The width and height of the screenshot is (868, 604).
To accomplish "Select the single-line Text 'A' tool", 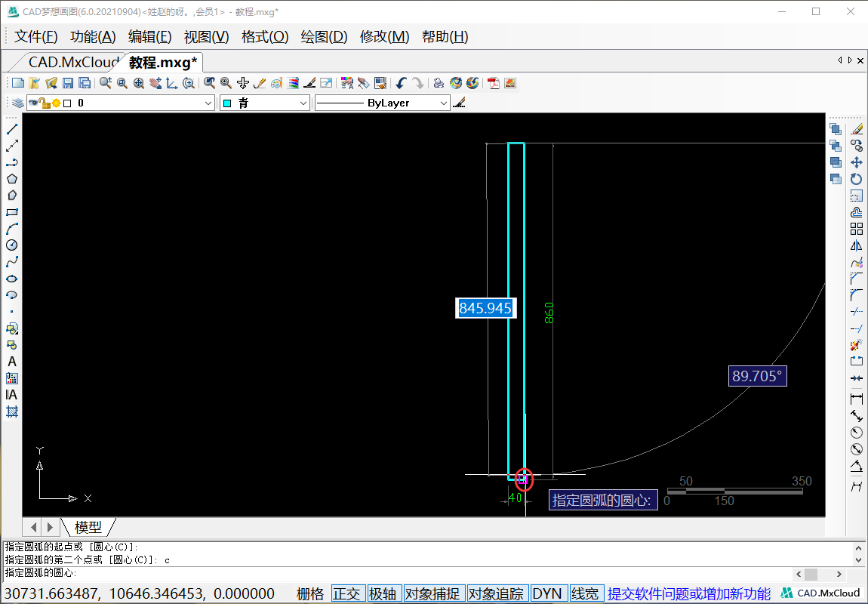I will point(11,362).
